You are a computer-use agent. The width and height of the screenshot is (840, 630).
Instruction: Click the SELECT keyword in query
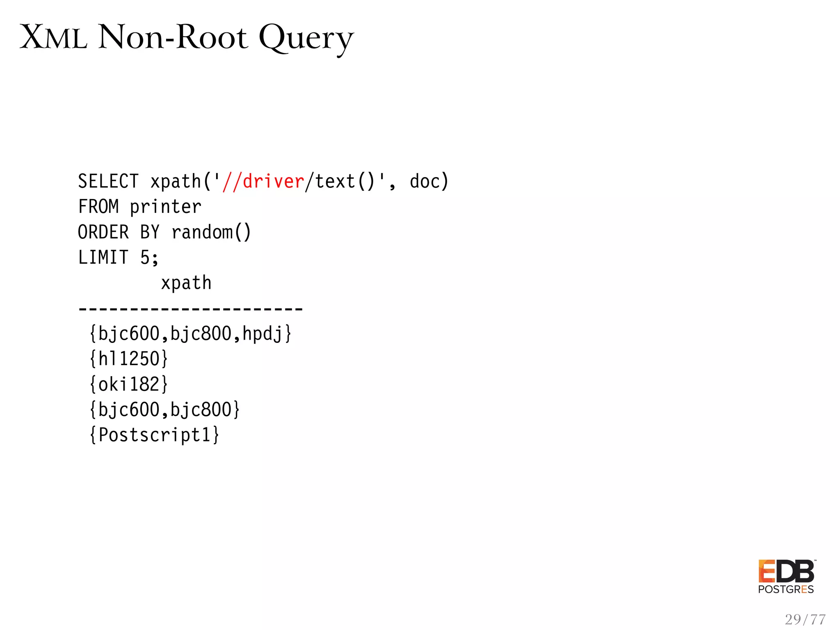coord(108,182)
